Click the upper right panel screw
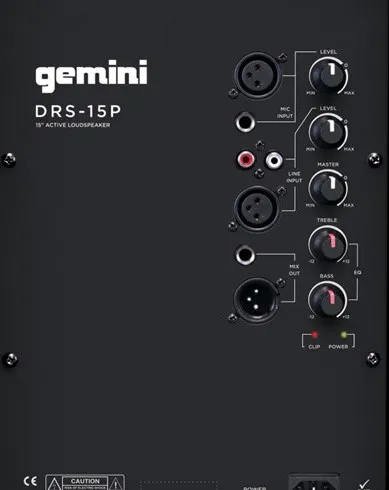 point(375,160)
